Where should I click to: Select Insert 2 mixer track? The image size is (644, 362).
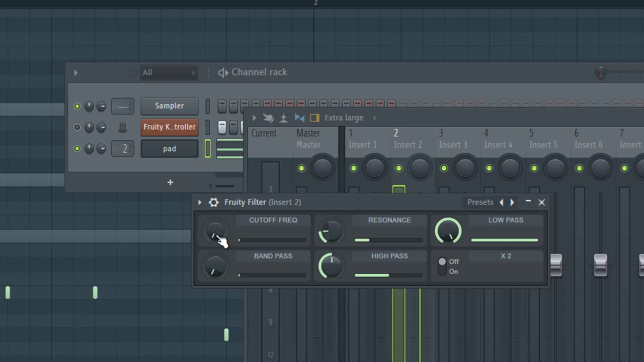point(408,139)
